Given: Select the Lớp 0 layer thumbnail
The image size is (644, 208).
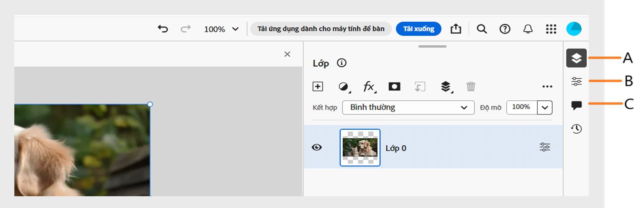Looking at the screenshot, I should [x=360, y=147].
